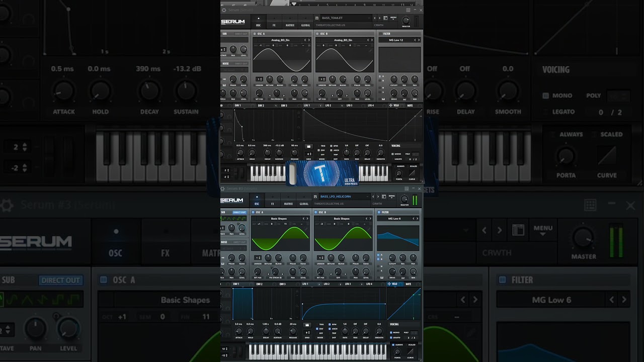Toggle ALWAYS portamento in Serum #3
The height and width of the screenshot is (362, 644).
[x=393, y=345]
